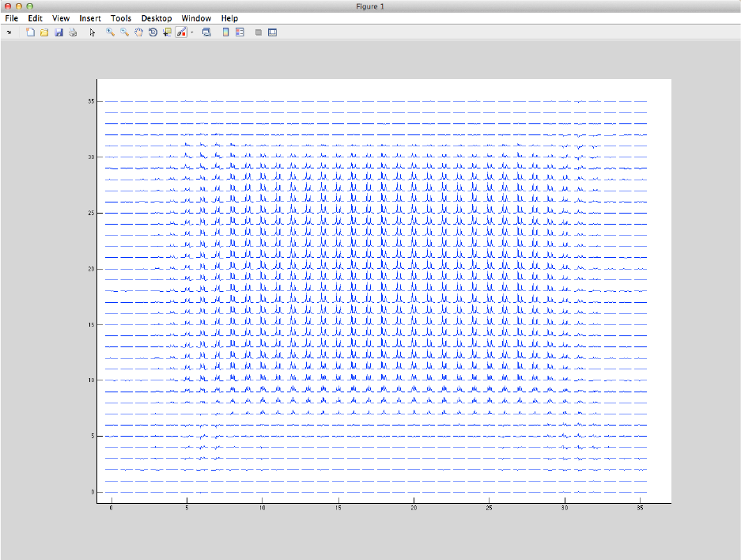Select the Edit Plot arrow tool
The width and height of the screenshot is (741, 560).
[x=93, y=32]
